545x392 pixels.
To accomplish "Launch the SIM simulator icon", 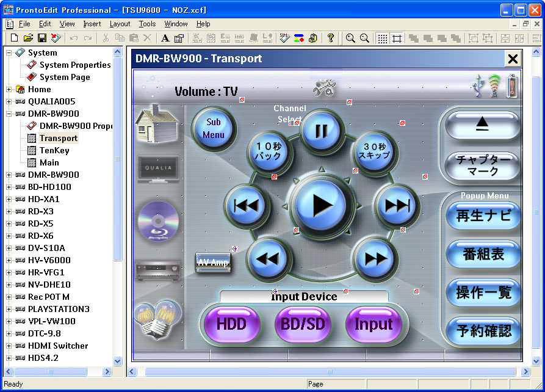I will (284, 38).
